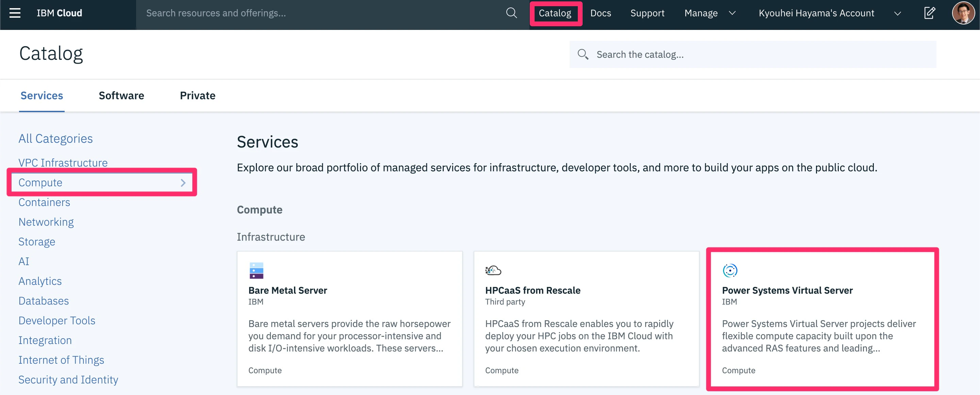Select All Categories in the sidebar
The height and width of the screenshot is (395, 980).
tap(55, 139)
